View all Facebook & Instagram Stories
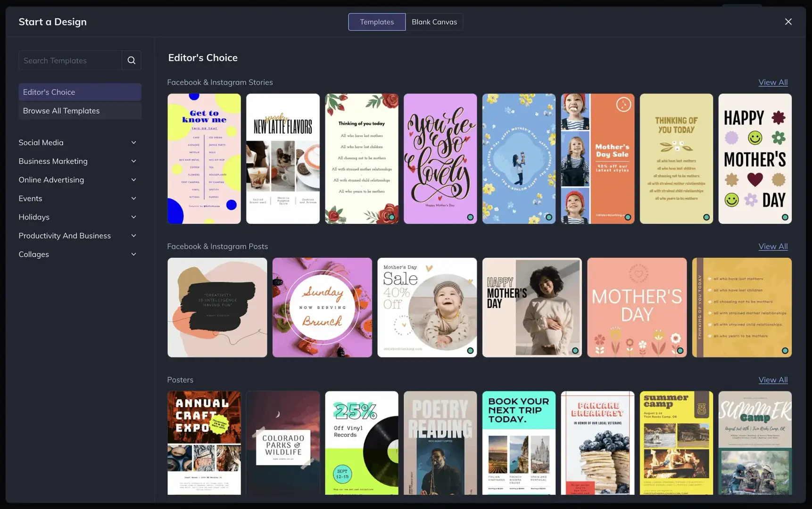Viewport: 812px width, 509px height. tap(772, 82)
